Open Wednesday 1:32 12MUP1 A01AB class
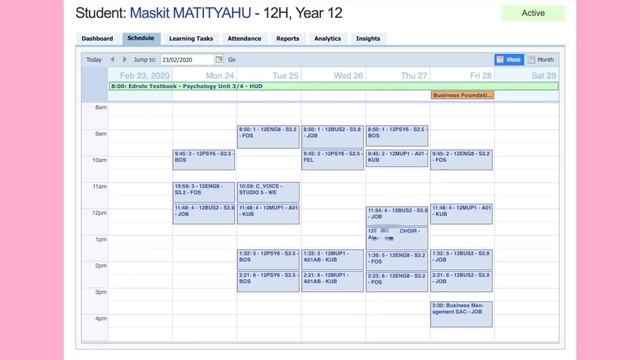Image resolution: width=640 pixels, height=360 pixels. coord(332,260)
